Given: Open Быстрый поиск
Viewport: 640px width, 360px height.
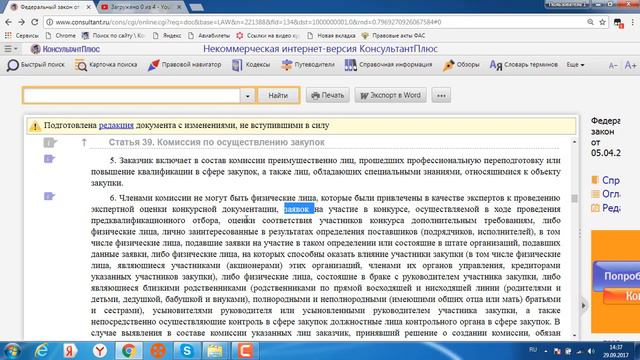Looking at the screenshot, I should tap(36, 65).
